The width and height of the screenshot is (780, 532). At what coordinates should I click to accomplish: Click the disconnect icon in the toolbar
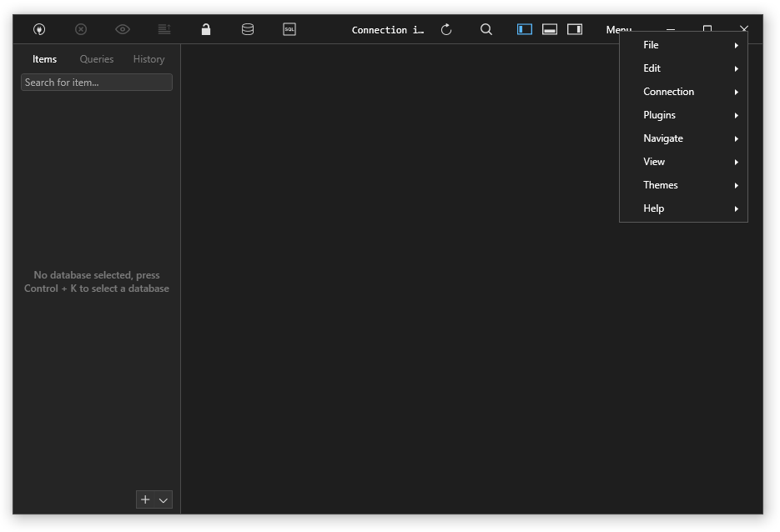click(x=81, y=29)
